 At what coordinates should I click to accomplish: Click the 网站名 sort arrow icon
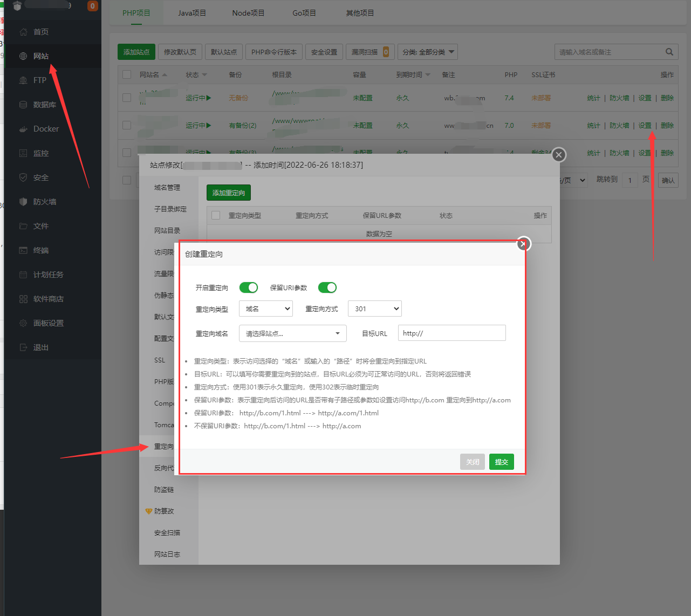(165, 75)
